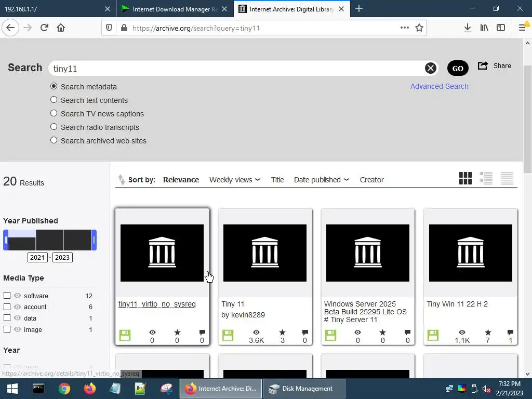The image size is (532, 399).
Task: Click software icon on Tiny 11 card
Action: pyautogui.click(x=228, y=335)
